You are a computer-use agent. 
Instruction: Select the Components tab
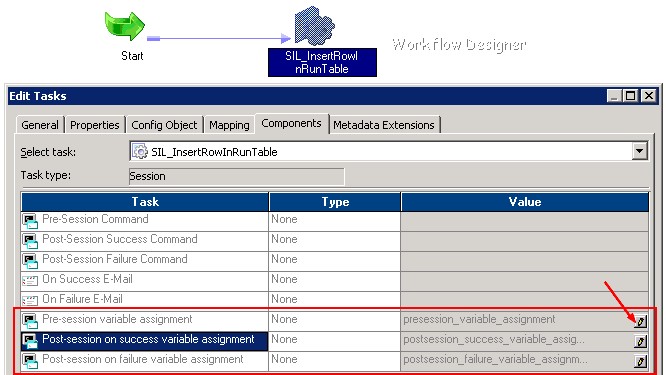coord(291,123)
